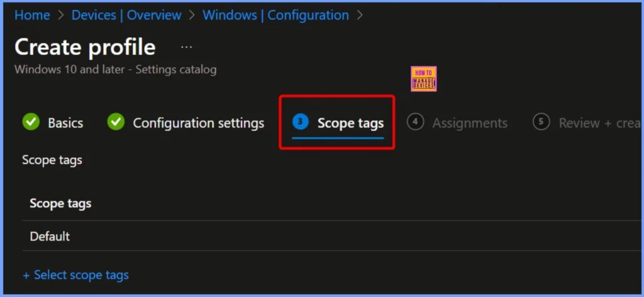Return to the Configuration settings step
644x297 pixels.
(x=198, y=123)
